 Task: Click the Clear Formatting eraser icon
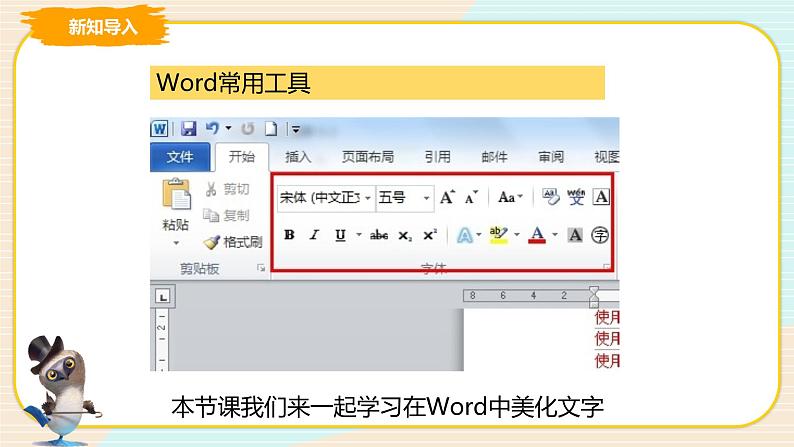click(550, 197)
